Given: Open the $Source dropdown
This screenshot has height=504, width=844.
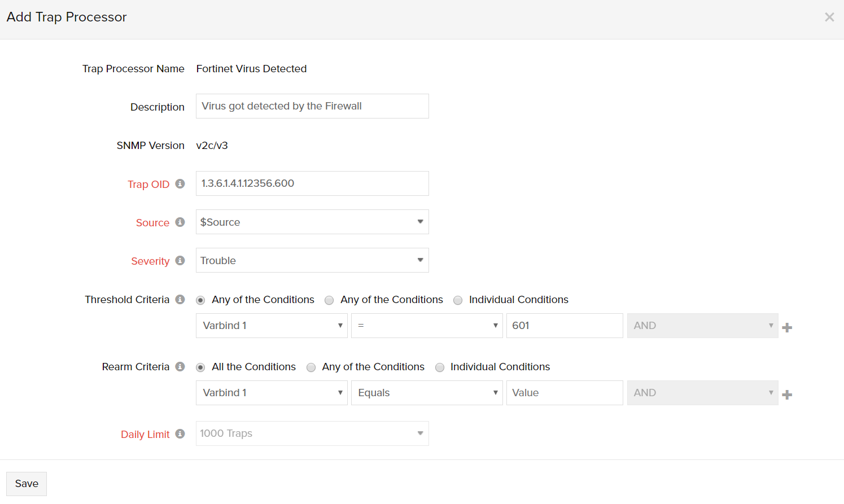Looking at the screenshot, I should pyautogui.click(x=312, y=222).
